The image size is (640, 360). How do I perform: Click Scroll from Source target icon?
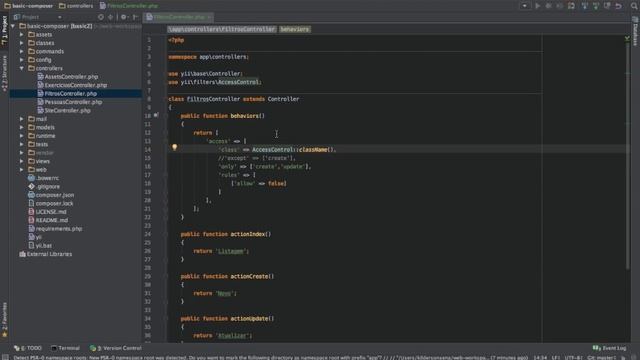pos(101,17)
